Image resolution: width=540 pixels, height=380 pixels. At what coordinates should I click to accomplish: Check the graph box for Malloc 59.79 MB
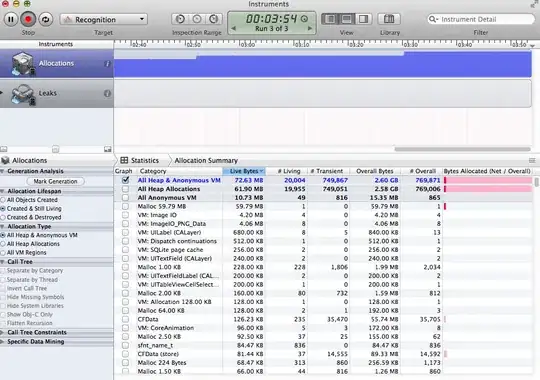(x=125, y=206)
